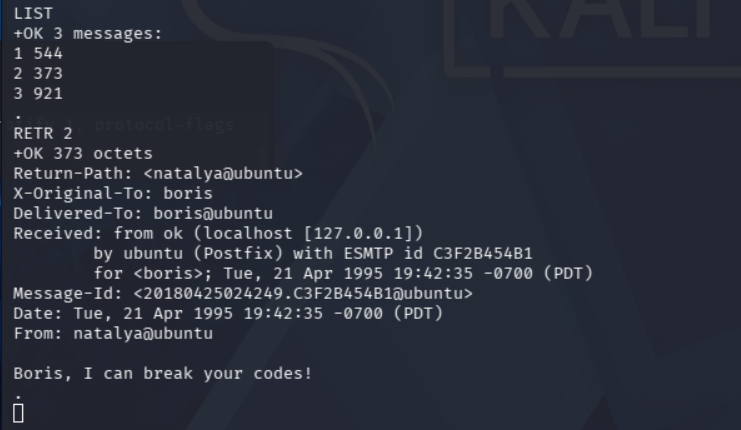Click the 'Received: from ok' localhost line
Image resolution: width=741 pixels, height=430 pixels.
[x=218, y=233]
